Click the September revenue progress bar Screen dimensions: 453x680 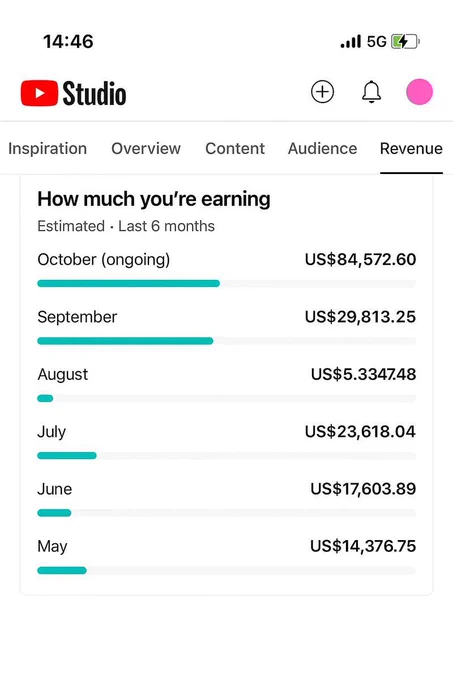(x=227, y=341)
